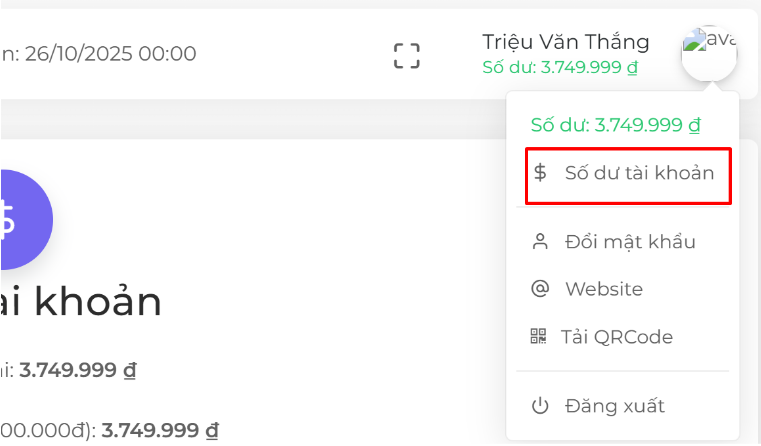Click the user avatar image

coord(709,53)
